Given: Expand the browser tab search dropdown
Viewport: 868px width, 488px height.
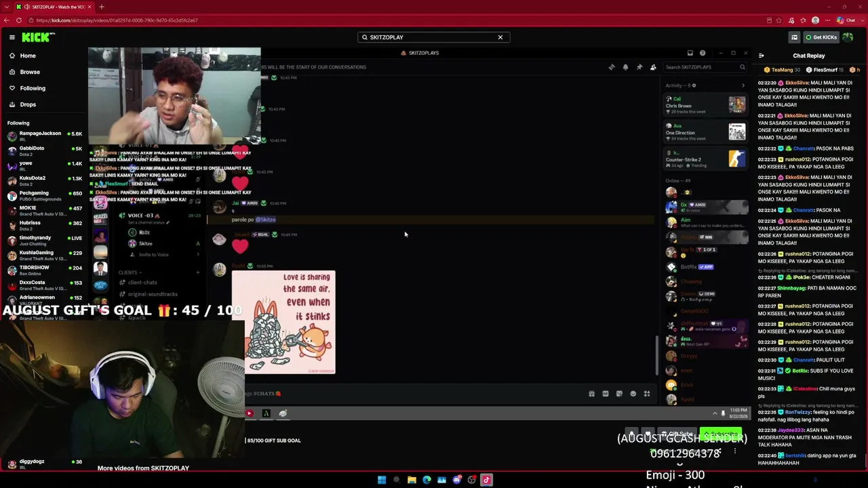Looking at the screenshot, I should pos(7,7).
